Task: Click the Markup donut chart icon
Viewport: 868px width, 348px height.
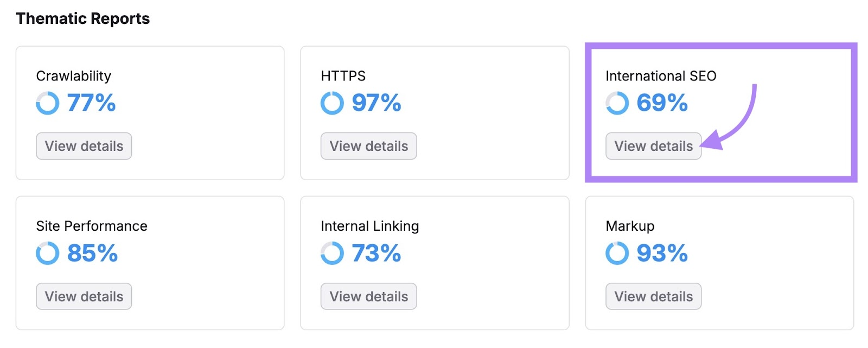Action: pos(617,252)
